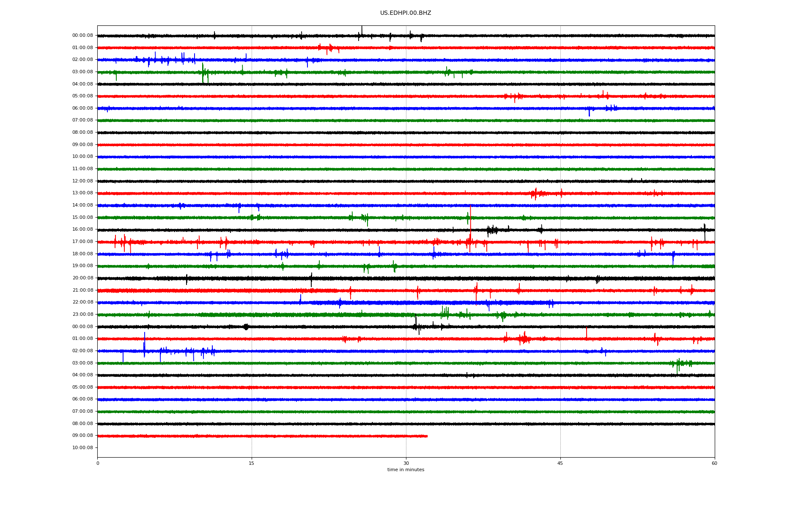Click the 21:00:08 y-axis label
Image resolution: width=812 pixels, height=508 pixels.
pyautogui.click(x=82, y=290)
